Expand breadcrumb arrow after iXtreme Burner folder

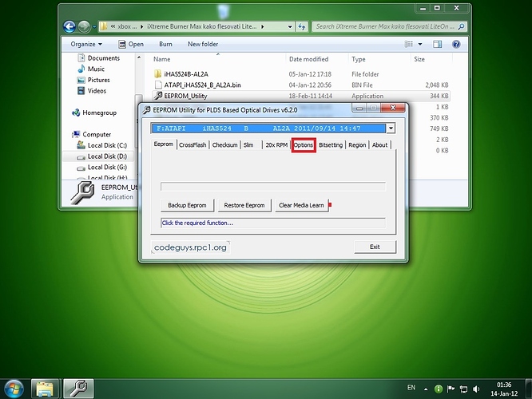(x=262, y=26)
